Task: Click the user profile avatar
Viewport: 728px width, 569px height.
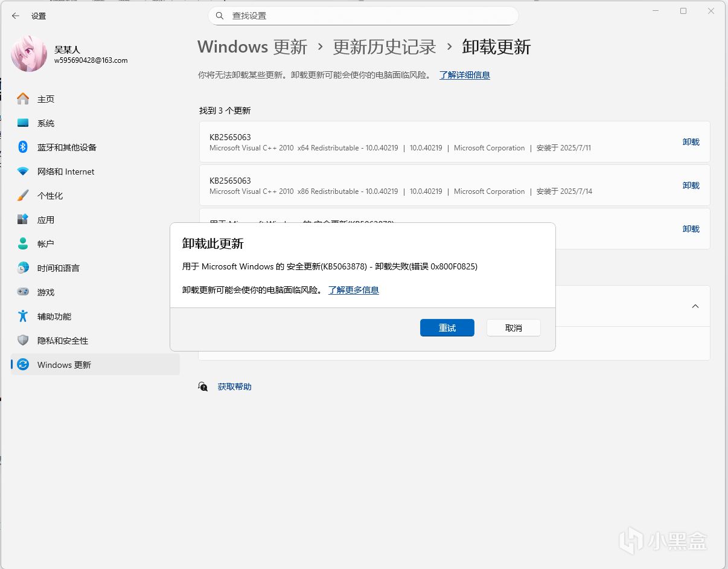Action: tap(29, 54)
